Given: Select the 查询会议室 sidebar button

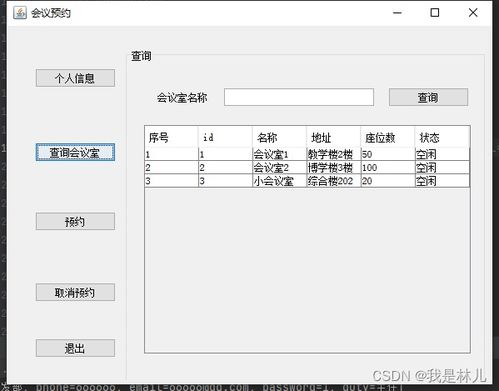Looking at the screenshot, I should pyautogui.click(x=75, y=152).
